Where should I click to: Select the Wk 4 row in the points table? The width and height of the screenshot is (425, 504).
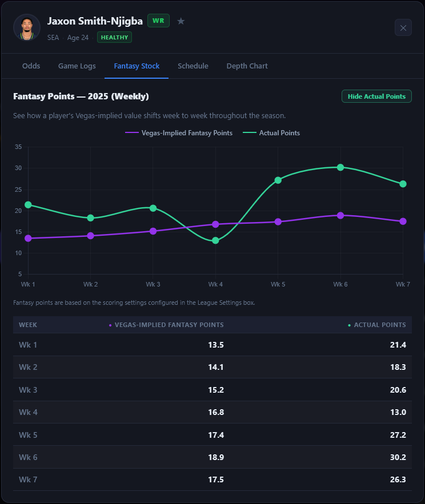[213, 412]
